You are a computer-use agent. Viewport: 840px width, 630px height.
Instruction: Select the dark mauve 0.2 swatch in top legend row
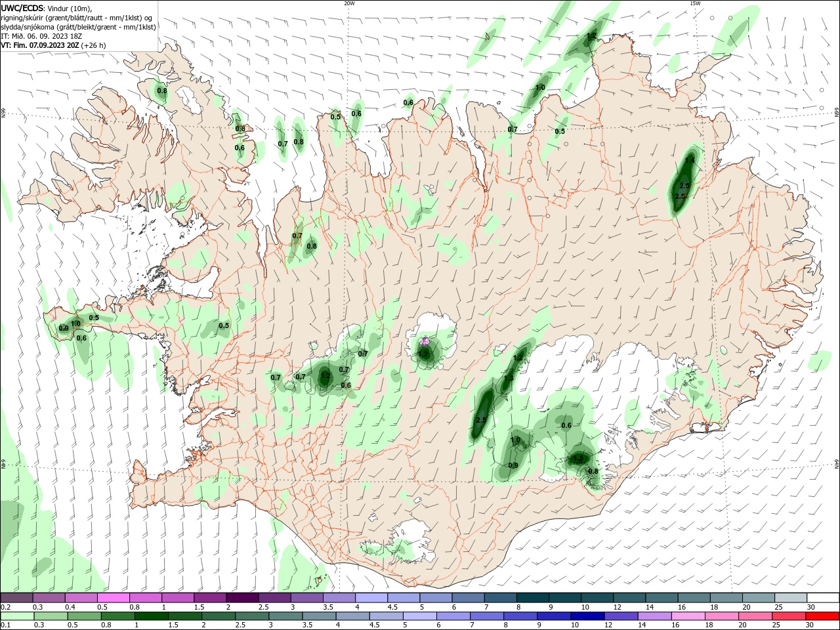coord(16,598)
